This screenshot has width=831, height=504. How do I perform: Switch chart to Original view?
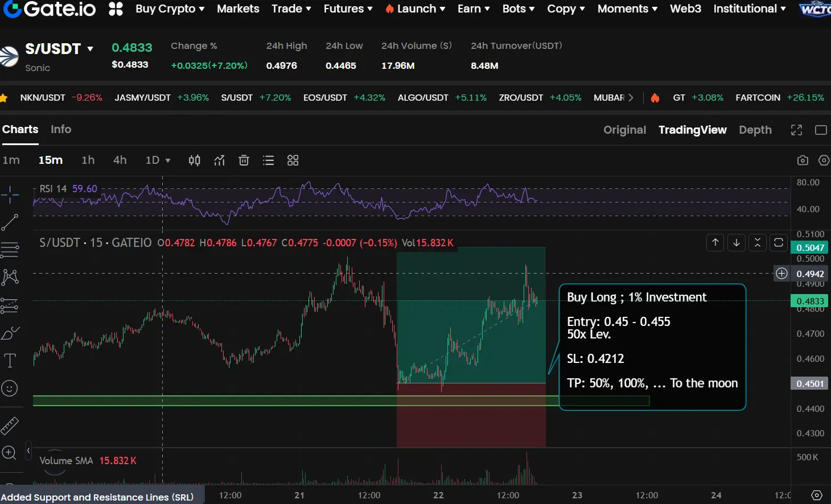[x=625, y=130]
